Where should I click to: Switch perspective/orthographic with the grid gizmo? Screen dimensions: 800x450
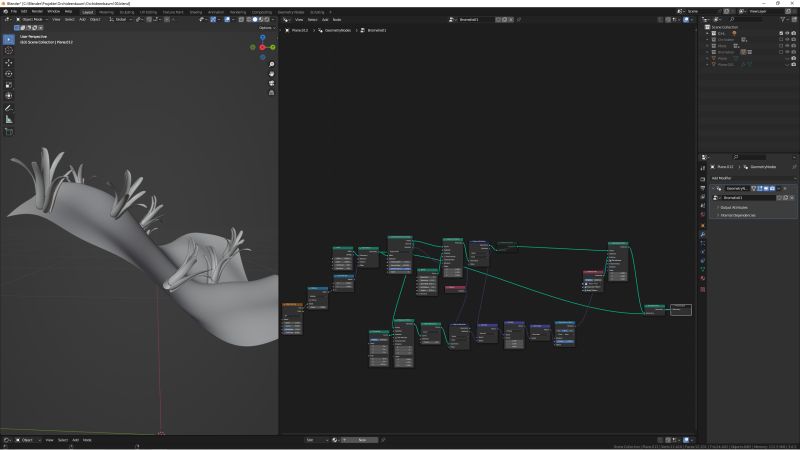[x=271, y=93]
